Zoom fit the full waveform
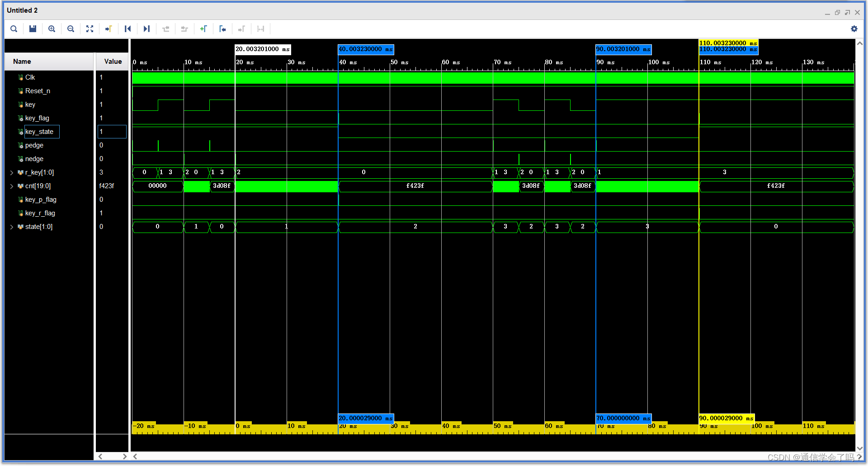Image resolution: width=868 pixels, height=466 pixels. [x=90, y=29]
